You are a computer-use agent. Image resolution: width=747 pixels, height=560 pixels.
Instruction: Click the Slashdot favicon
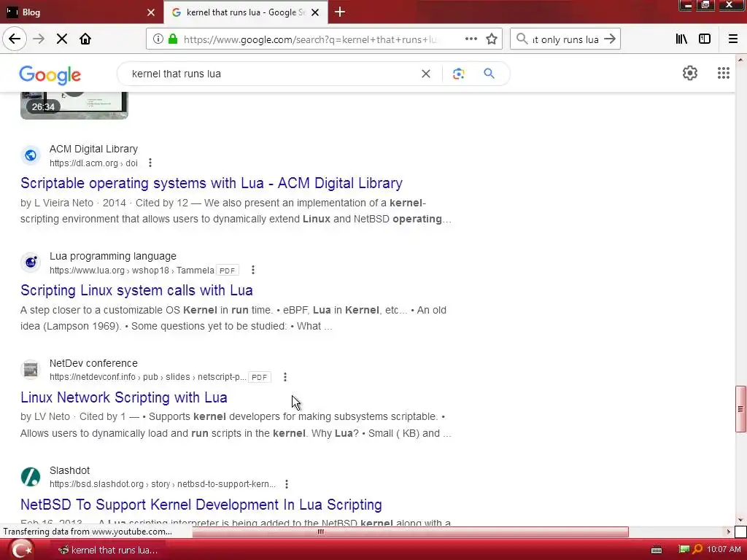coord(31,477)
